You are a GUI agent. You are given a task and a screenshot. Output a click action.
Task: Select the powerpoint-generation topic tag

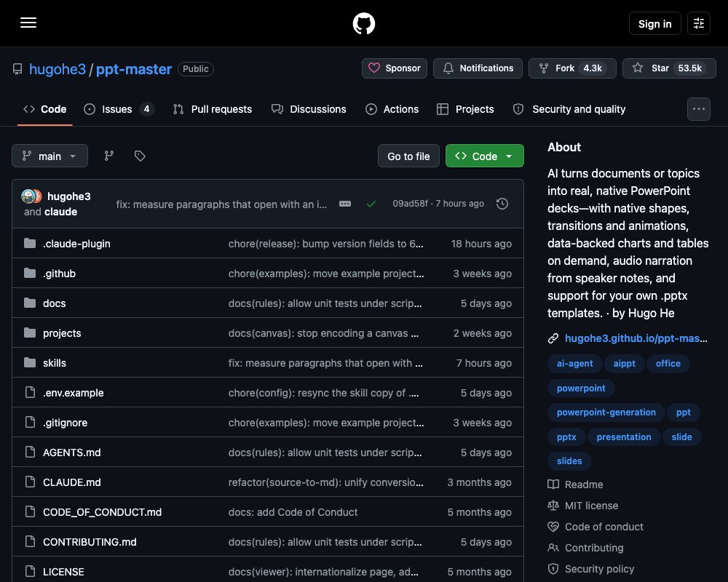tap(606, 412)
